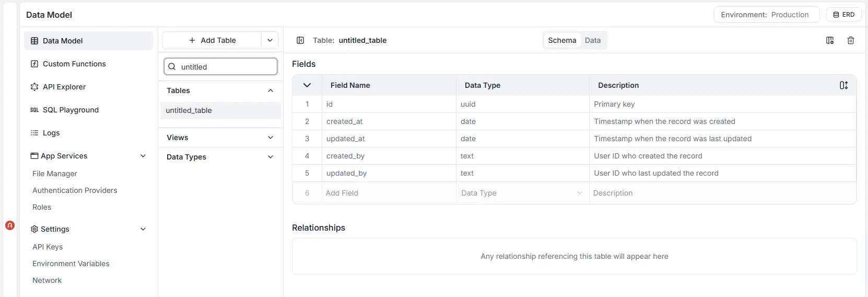Viewport: 868px width, 297px height.
Task: Click the delete table trash icon
Action: [x=850, y=40]
